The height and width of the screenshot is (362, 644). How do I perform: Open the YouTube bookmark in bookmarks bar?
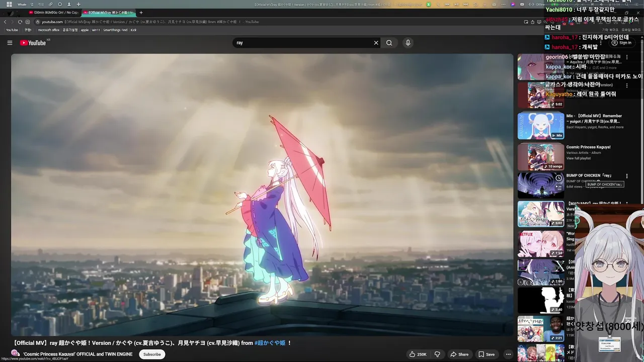tap(12, 30)
